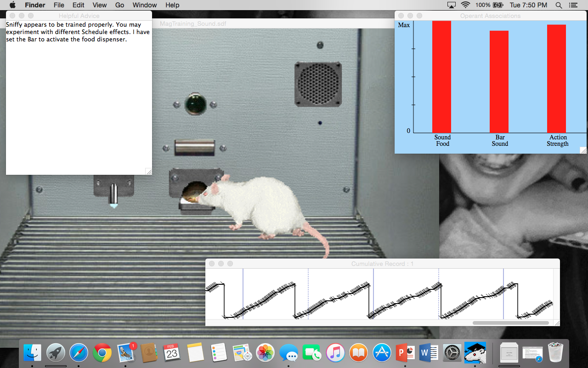This screenshot has width=588, height=368.
Task: Open Spotlight search in the menu bar
Action: click(x=559, y=5)
